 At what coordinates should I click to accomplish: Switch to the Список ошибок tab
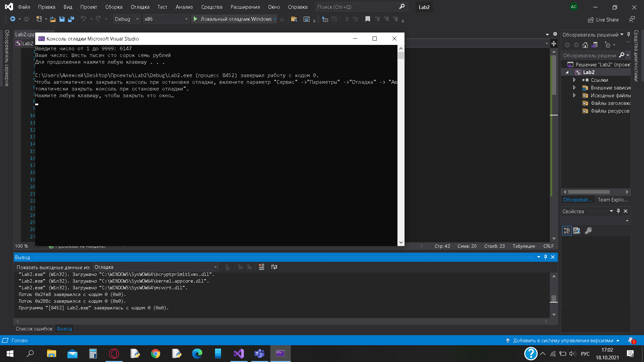(x=34, y=329)
